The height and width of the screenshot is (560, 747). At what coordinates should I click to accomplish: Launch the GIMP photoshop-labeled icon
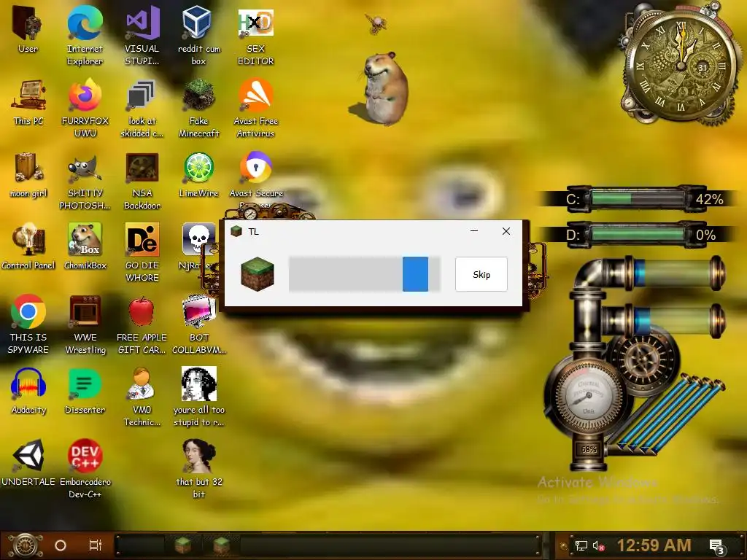(85, 181)
